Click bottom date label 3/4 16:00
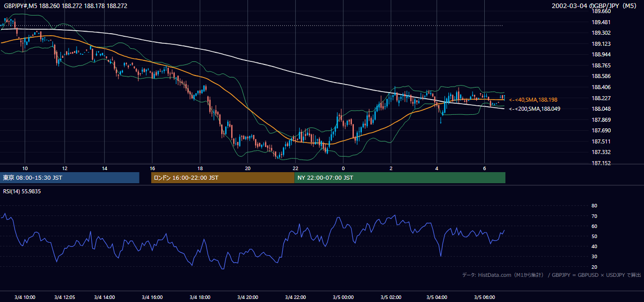 point(152,297)
